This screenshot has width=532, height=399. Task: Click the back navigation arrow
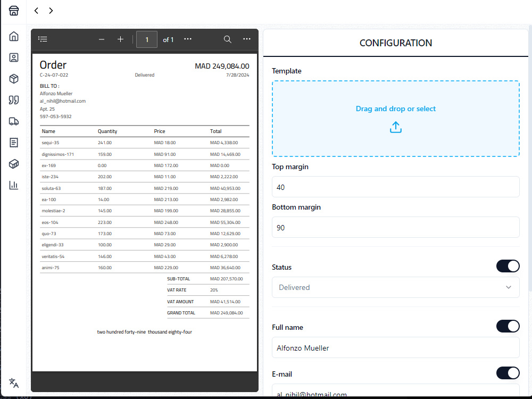[x=36, y=11]
